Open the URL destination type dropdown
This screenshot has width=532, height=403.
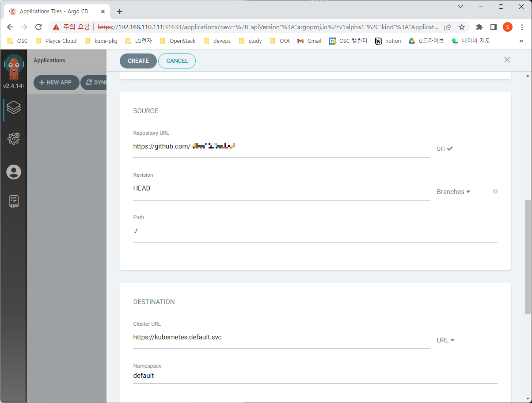tap(446, 340)
